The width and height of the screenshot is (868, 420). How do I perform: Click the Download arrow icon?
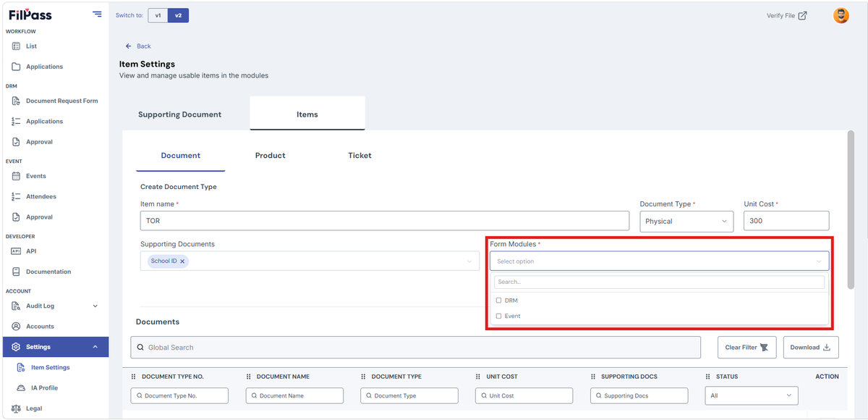tap(827, 348)
